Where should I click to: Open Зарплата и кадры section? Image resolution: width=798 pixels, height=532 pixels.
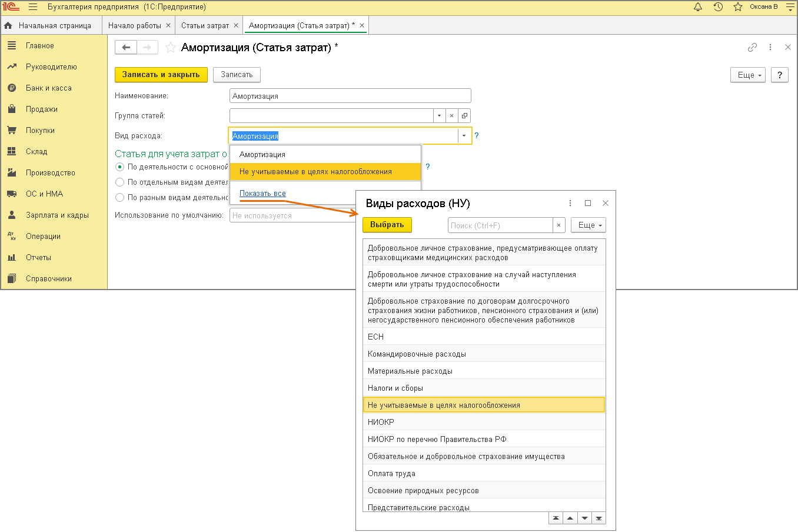pyautogui.click(x=54, y=215)
